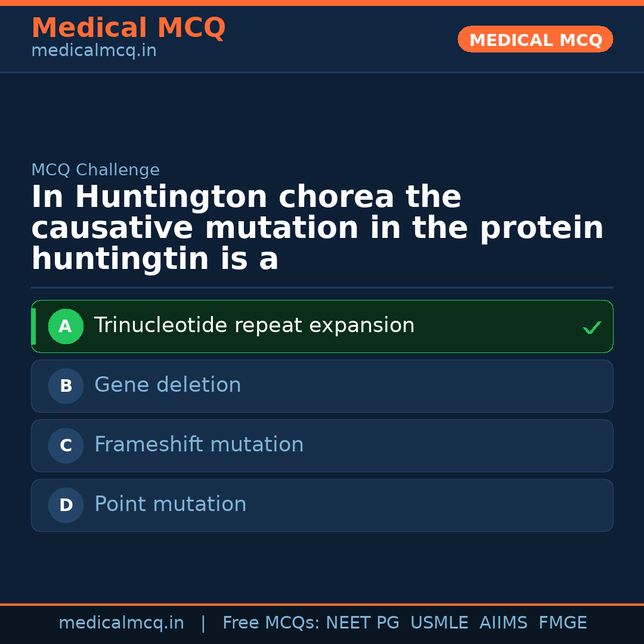The height and width of the screenshot is (644, 644).
Task: Click the Huntington chorea question text
Action: pyautogui.click(x=317, y=228)
